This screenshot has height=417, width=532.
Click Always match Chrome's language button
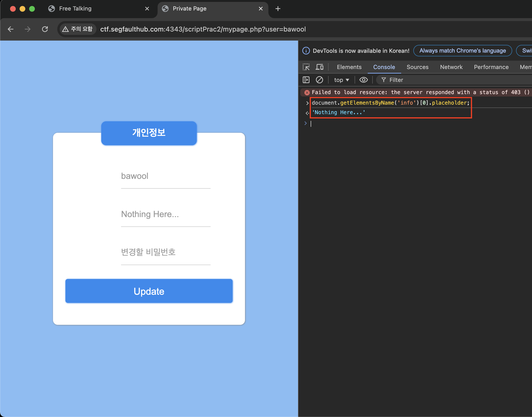click(462, 51)
